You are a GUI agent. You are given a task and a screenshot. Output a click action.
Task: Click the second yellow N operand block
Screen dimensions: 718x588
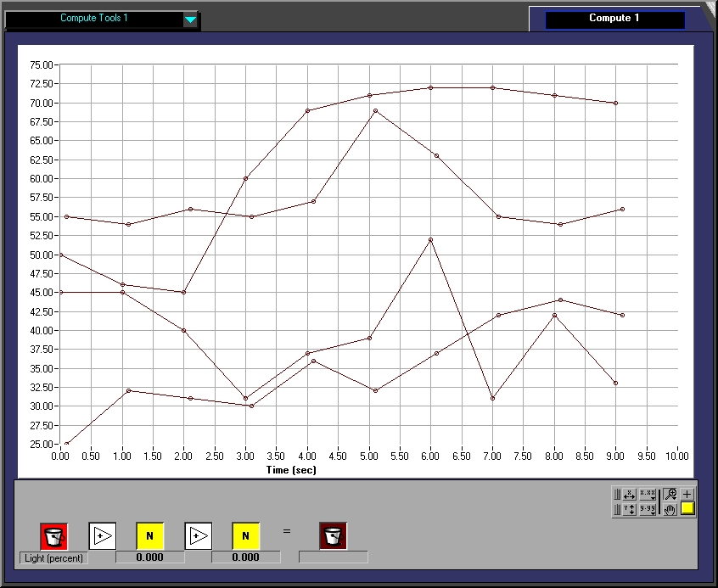coord(246,535)
